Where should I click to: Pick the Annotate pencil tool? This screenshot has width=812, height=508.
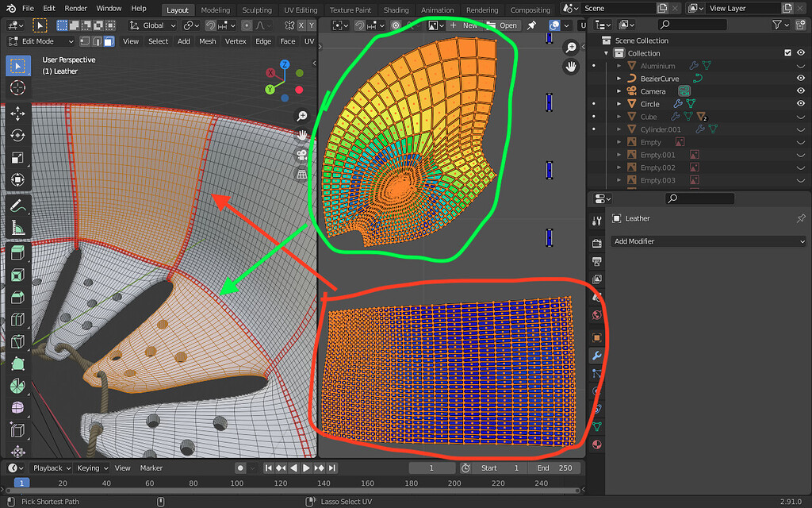pos(18,206)
